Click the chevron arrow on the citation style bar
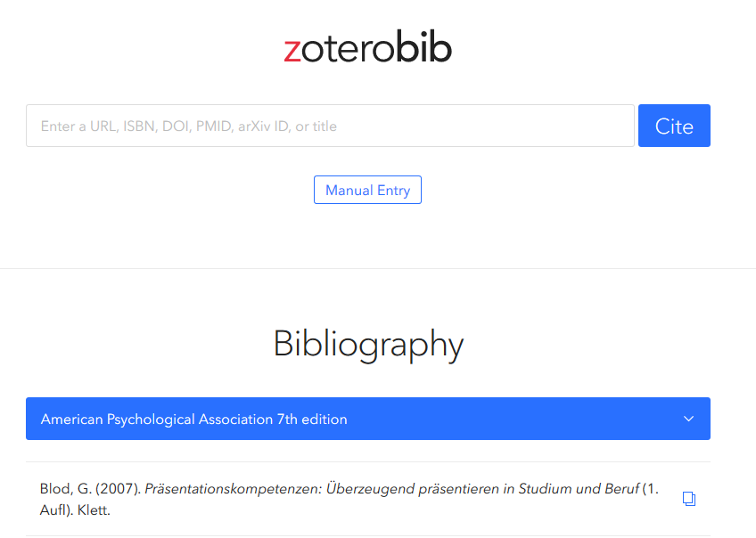Image resolution: width=756 pixels, height=538 pixels. pos(688,419)
